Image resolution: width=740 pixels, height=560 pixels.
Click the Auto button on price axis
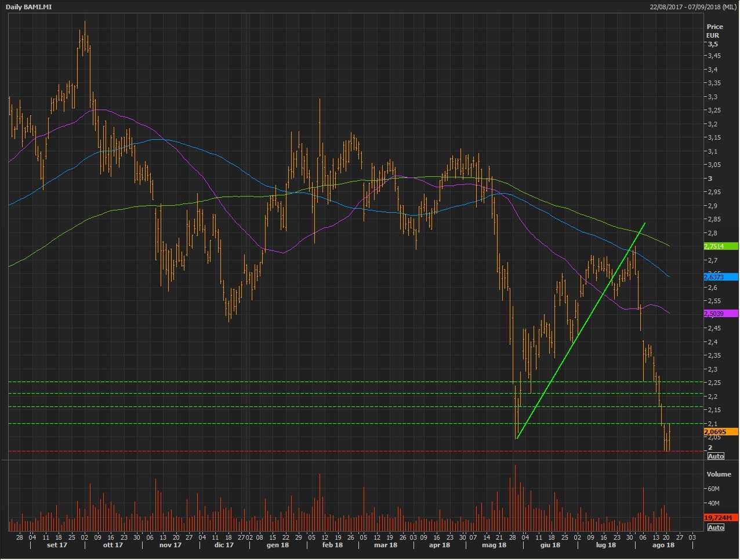tap(716, 456)
